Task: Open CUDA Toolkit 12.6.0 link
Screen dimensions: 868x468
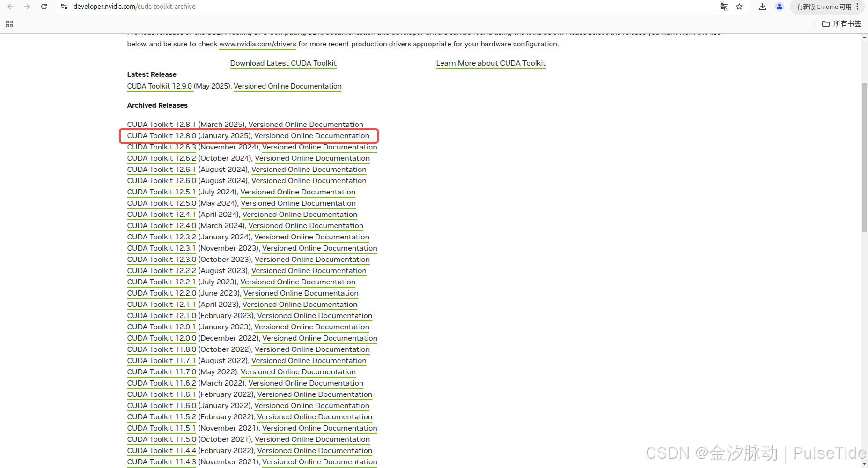Action: pos(162,181)
